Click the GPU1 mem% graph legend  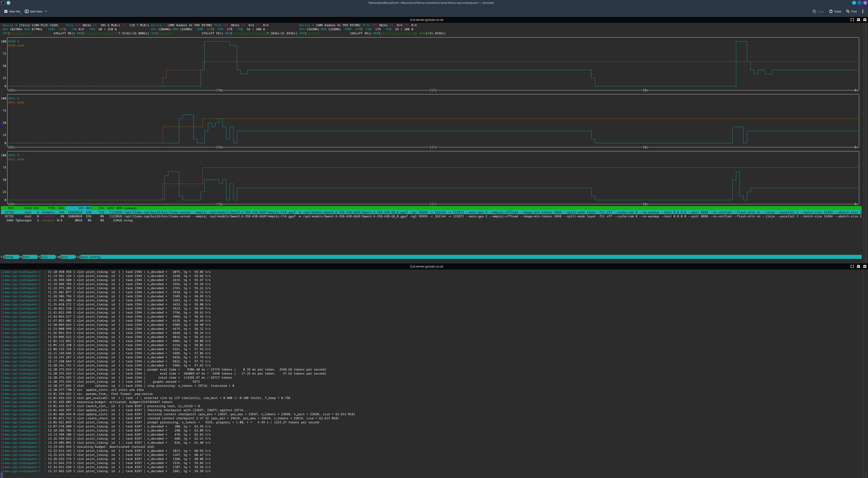point(16,102)
